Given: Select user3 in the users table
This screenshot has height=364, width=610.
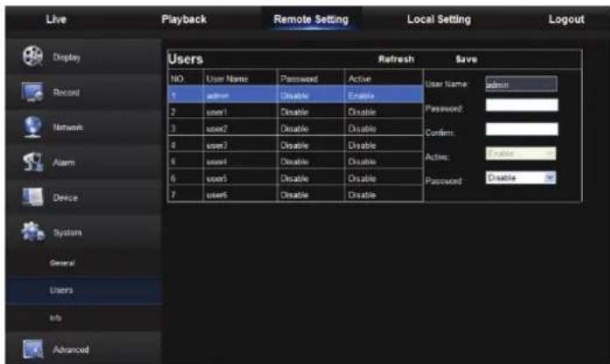Looking at the screenshot, I should click(295, 145).
